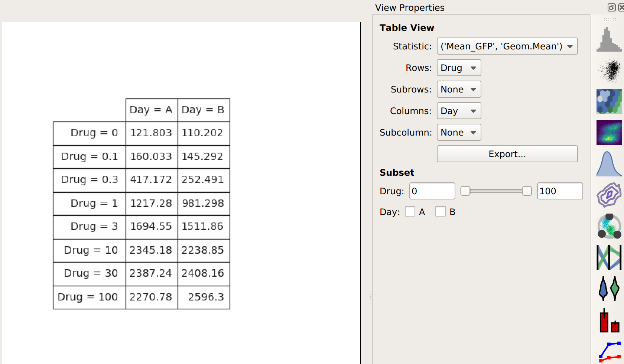Image resolution: width=624 pixels, height=364 pixels.
Task: Click the View Properties panel title
Action: (410, 7)
